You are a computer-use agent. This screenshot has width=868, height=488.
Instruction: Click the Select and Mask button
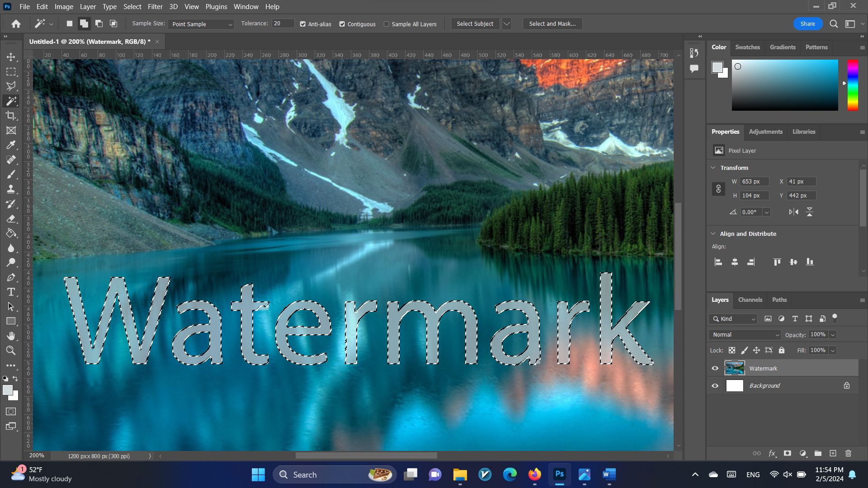click(x=552, y=24)
